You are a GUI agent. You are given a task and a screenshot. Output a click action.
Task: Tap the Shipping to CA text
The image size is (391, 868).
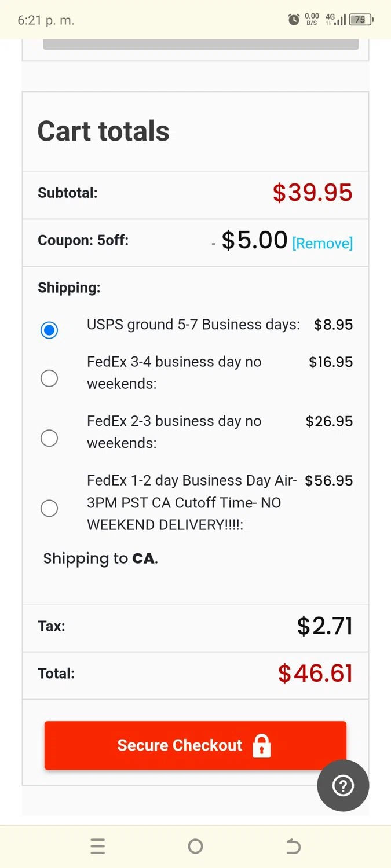pyautogui.click(x=100, y=558)
